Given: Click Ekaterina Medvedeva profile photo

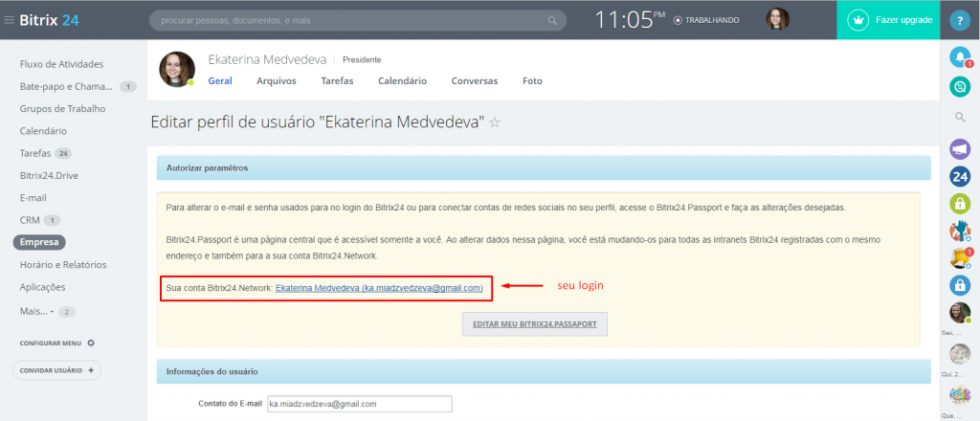Looking at the screenshot, I should click(x=177, y=69).
